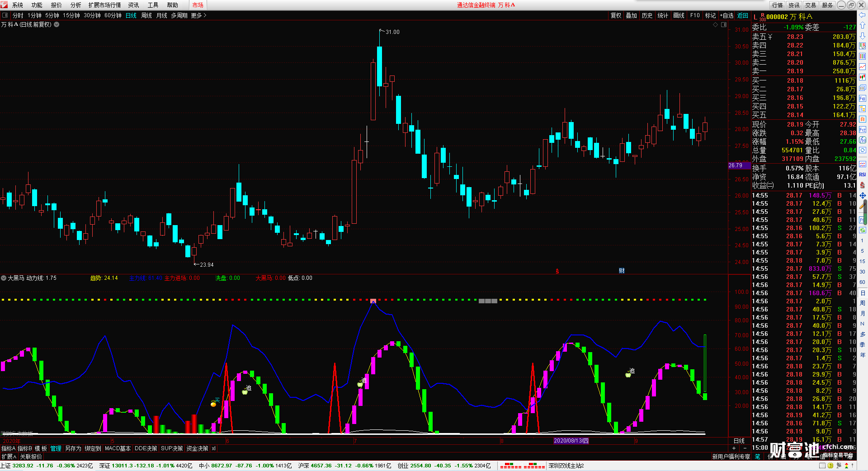The width and height of the screenshot is (868, 471).
Task: Click the up arrow icon in right sidebar
Action: [863, 25]
